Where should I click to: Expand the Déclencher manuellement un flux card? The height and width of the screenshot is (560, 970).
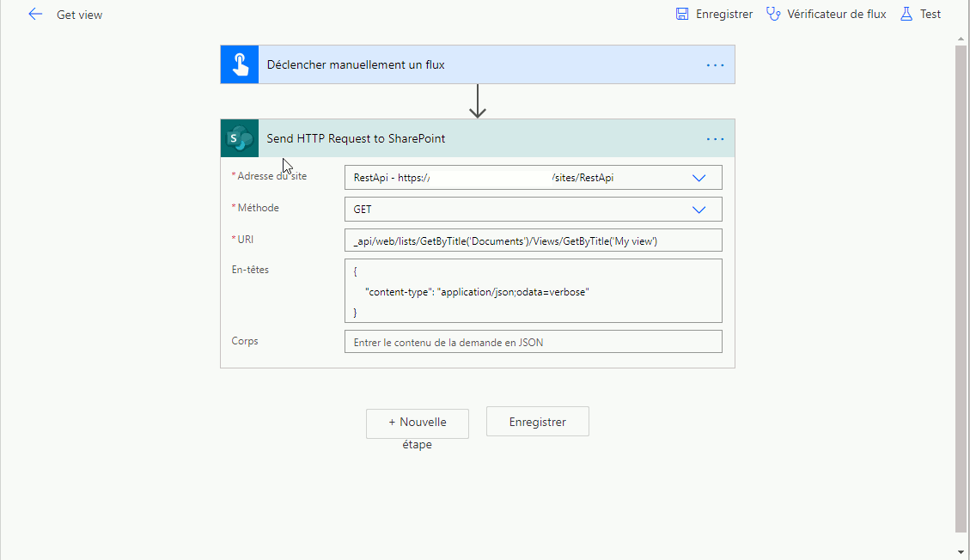pyautogui.click(x=478, y=64)
